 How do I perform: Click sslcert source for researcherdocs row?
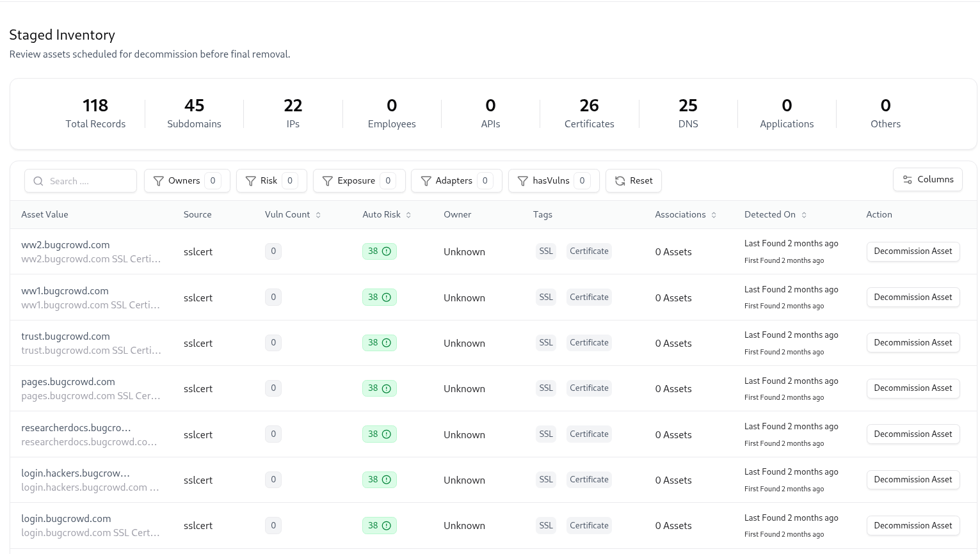pos(198,435)
